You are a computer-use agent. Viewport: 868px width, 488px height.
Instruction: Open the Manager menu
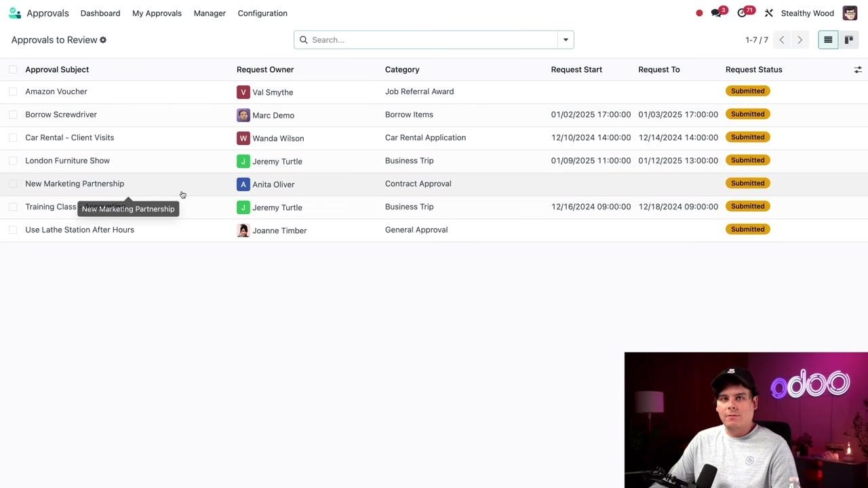coord(210,13)
